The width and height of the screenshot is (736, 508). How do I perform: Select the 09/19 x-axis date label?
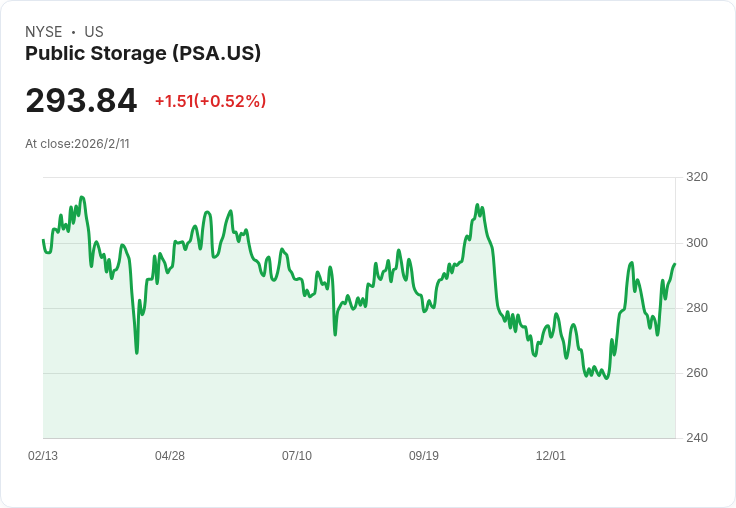[x=424, y=455]
